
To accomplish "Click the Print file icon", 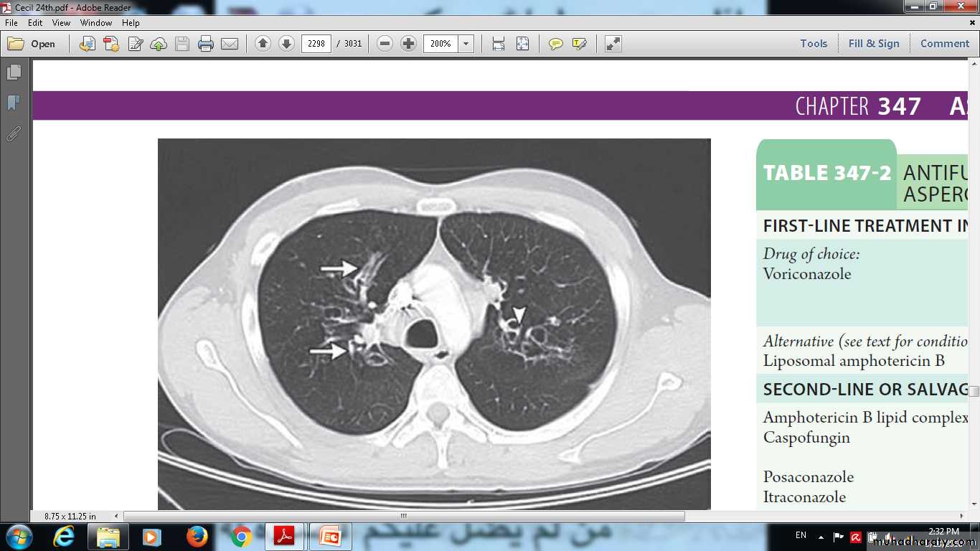I will [x=206, y=44].
